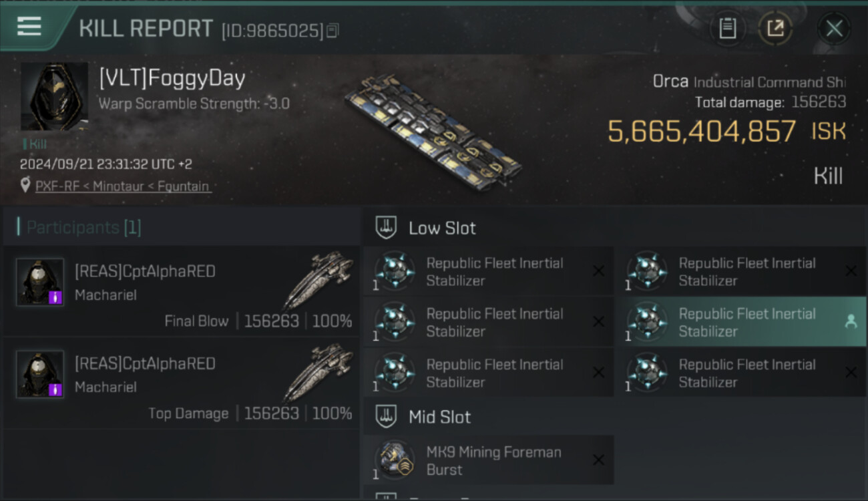Click the person icon on the highlighted stabilizer
Viewport: 868px width, 501px height.
point(851,322)
